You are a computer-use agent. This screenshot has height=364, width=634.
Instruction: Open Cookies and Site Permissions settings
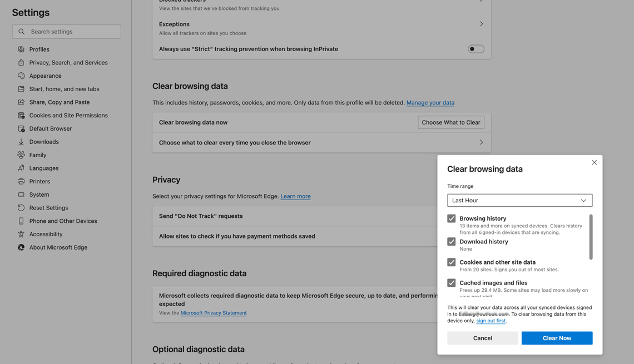68,115
